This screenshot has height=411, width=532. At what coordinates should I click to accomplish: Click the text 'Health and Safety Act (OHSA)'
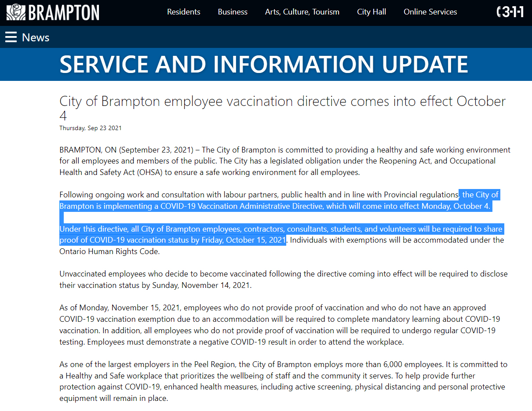tap(111, 172)
